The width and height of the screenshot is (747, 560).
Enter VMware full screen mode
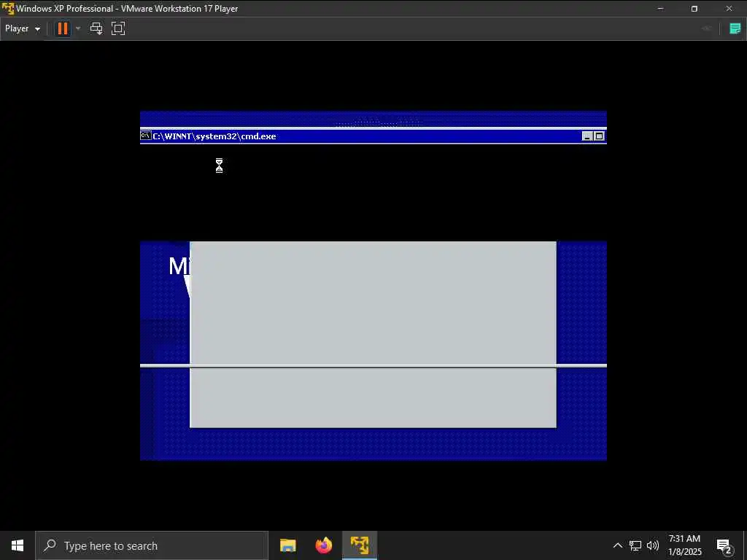[x=118, y=28]
